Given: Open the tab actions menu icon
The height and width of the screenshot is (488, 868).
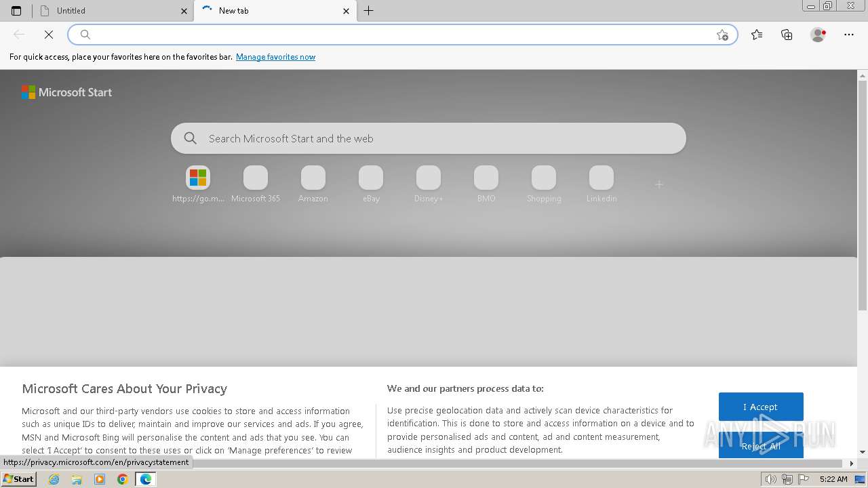Looking at the screenshot, I should (x=16, y=11).
